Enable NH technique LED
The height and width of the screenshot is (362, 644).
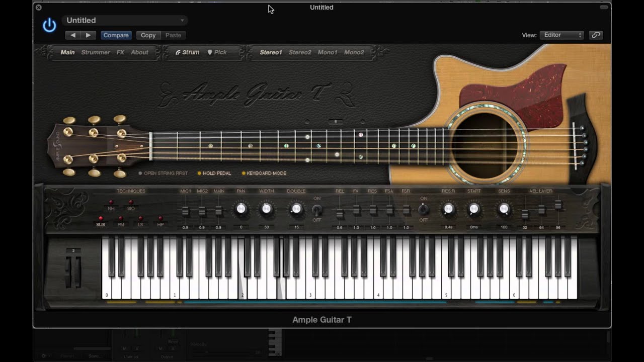pyautogui.click(x=111, y=202)
